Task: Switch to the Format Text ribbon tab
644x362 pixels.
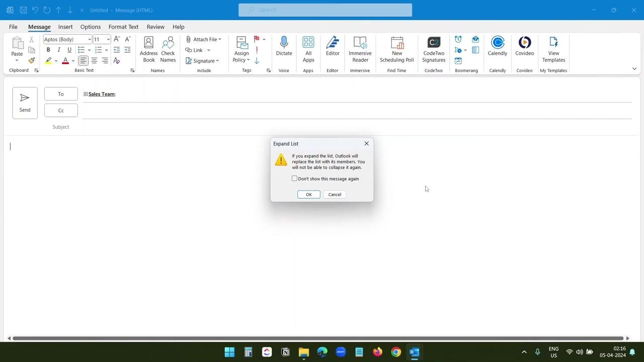Action: coord(123,27)
